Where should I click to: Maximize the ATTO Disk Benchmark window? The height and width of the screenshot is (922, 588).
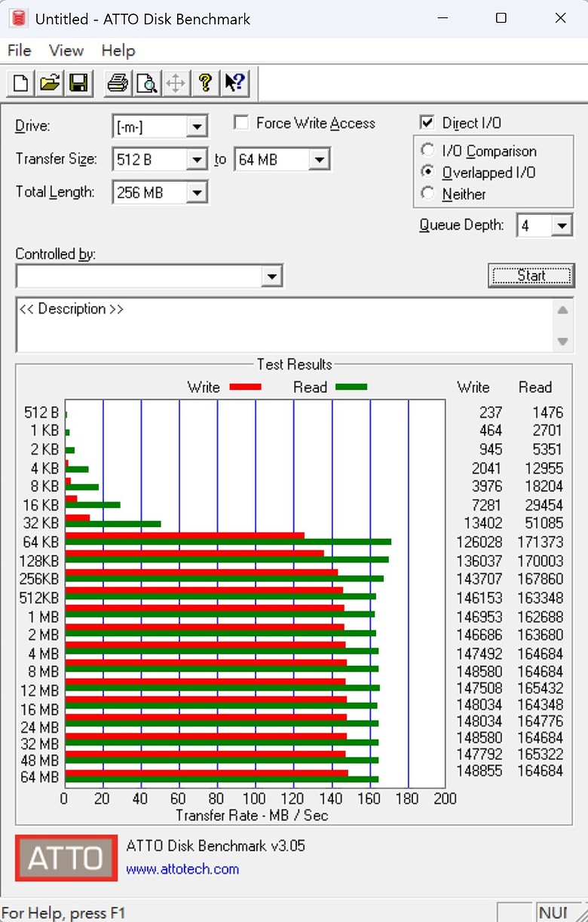pyautogui.click(x=501, y=18)
